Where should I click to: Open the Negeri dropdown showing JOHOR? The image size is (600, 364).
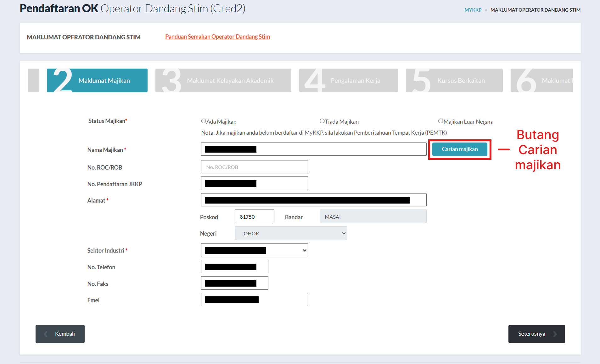(291, 233)
